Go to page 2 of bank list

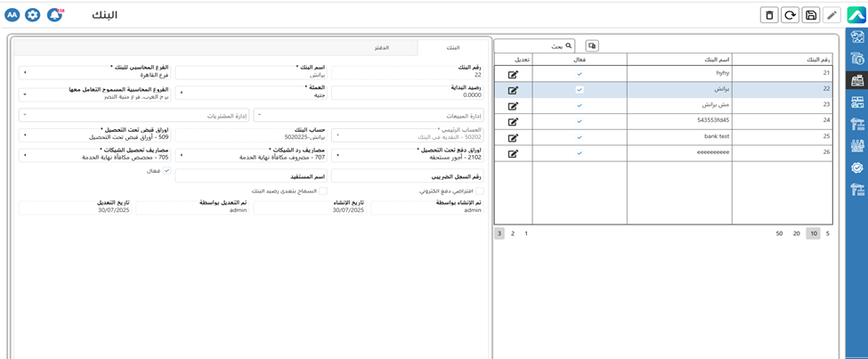point(513,233)
